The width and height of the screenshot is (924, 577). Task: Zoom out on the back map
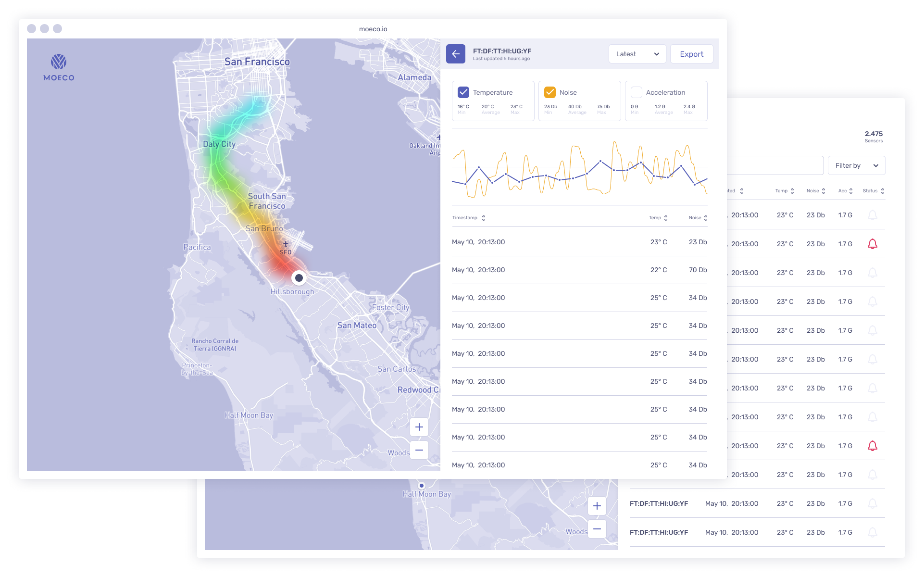click(x=597, y=529)
